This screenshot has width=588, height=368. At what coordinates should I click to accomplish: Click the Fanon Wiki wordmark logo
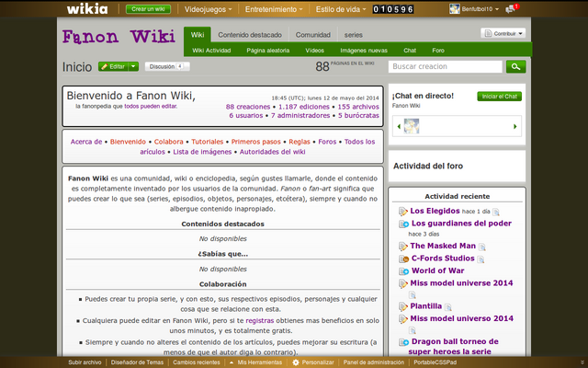point(119,37)
